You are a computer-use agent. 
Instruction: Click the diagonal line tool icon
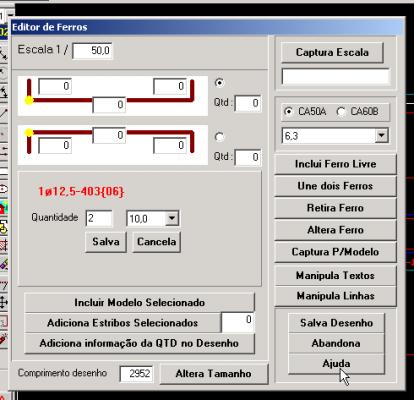point(3,114)
